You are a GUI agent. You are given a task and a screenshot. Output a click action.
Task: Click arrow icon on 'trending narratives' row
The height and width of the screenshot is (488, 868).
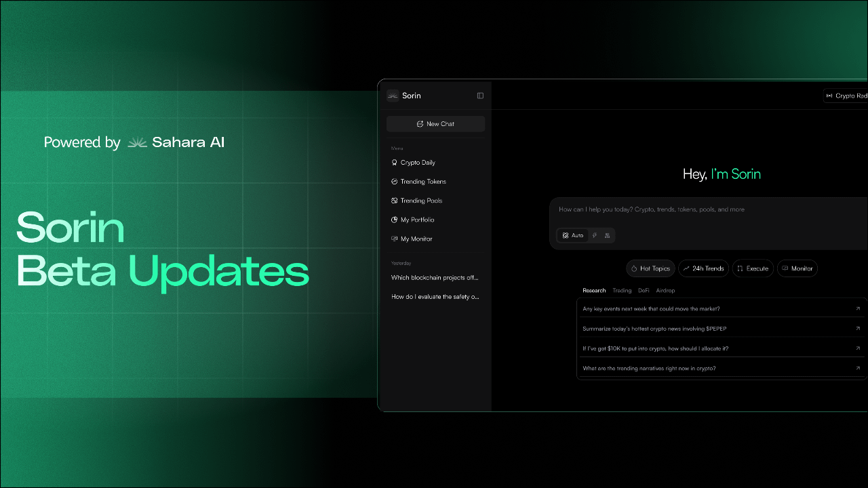click(x=858, y=369)
